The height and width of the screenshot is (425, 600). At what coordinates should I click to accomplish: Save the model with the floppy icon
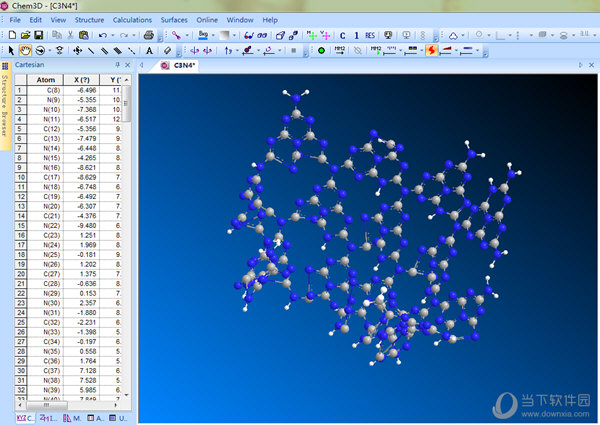click(38, 35)
